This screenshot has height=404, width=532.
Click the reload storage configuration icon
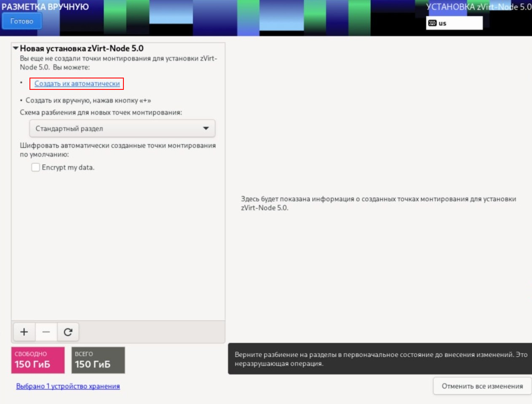click(68, 332)
